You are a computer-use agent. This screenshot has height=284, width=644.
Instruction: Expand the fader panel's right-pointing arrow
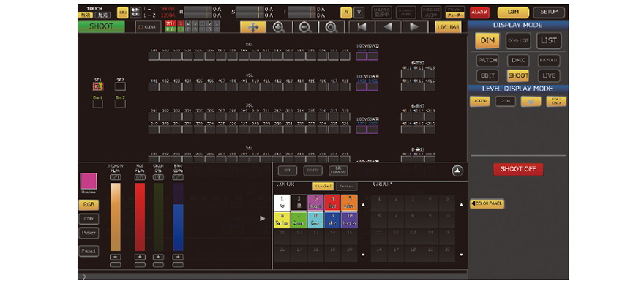263,218
